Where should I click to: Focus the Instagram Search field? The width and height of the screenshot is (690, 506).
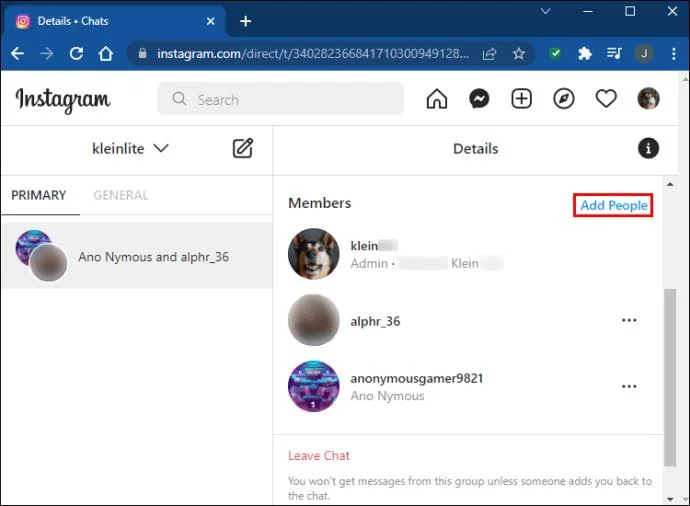[x=281, y=99]
